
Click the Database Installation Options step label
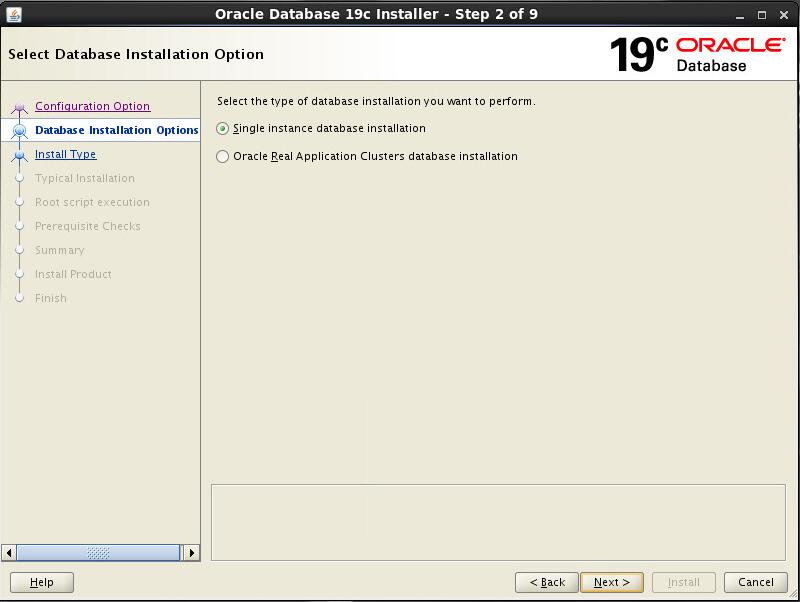pyautogui.click(x=116, y=130)
